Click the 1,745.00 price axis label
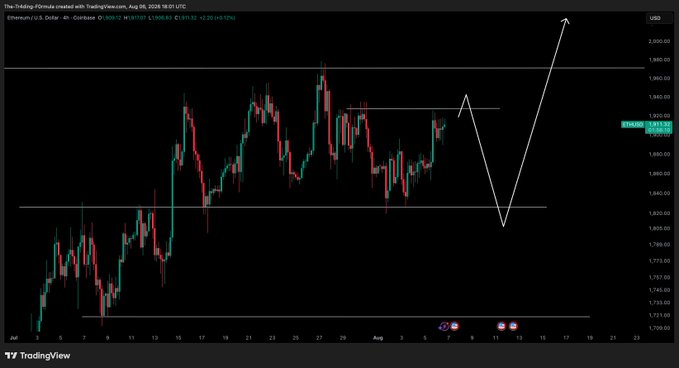Screen dimensions: 679x368 [x=659, y=290]
